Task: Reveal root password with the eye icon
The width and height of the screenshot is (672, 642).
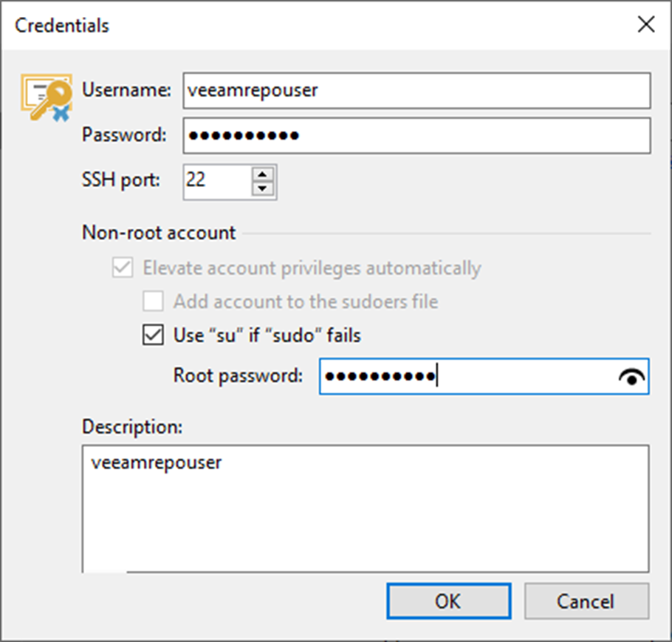Action: pos(631,378)
